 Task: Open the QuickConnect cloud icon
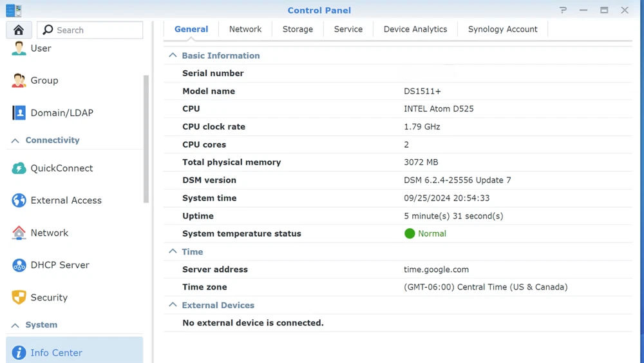pyautogui.click(x=19, y=168)
